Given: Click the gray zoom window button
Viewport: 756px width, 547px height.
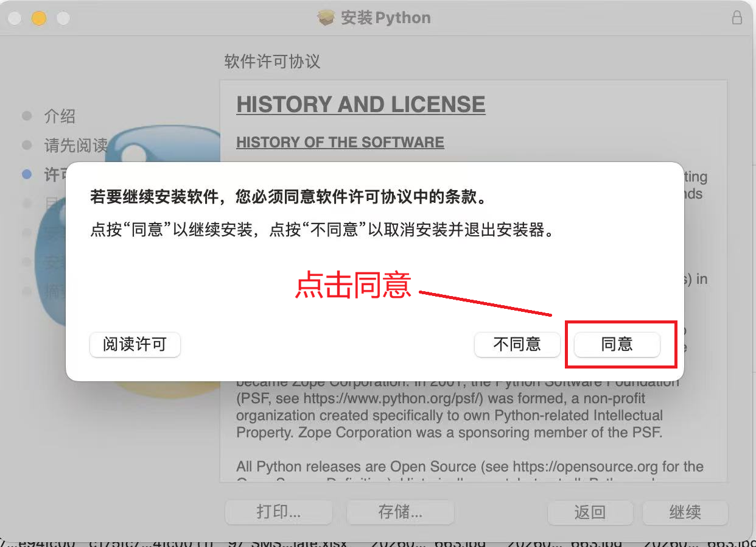Looking at the screenshot, I should (x=63, y=18).
